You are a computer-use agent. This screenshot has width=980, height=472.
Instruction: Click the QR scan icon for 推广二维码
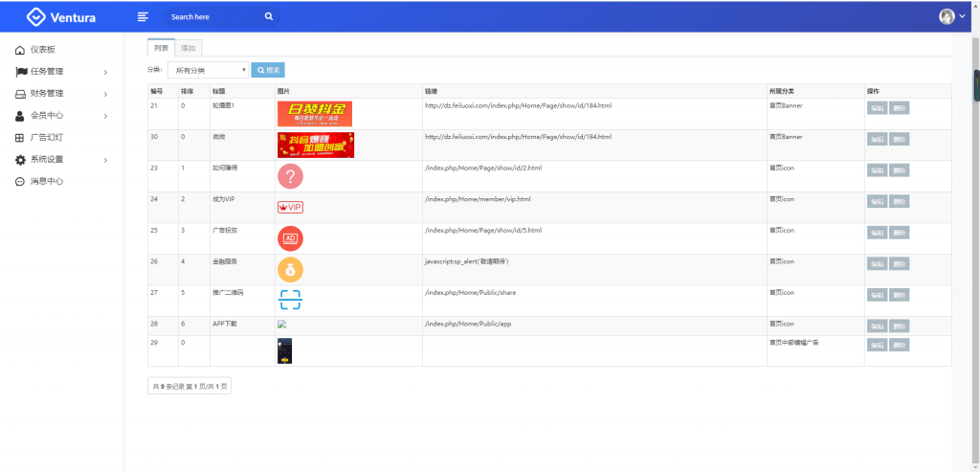click(290, 301)
